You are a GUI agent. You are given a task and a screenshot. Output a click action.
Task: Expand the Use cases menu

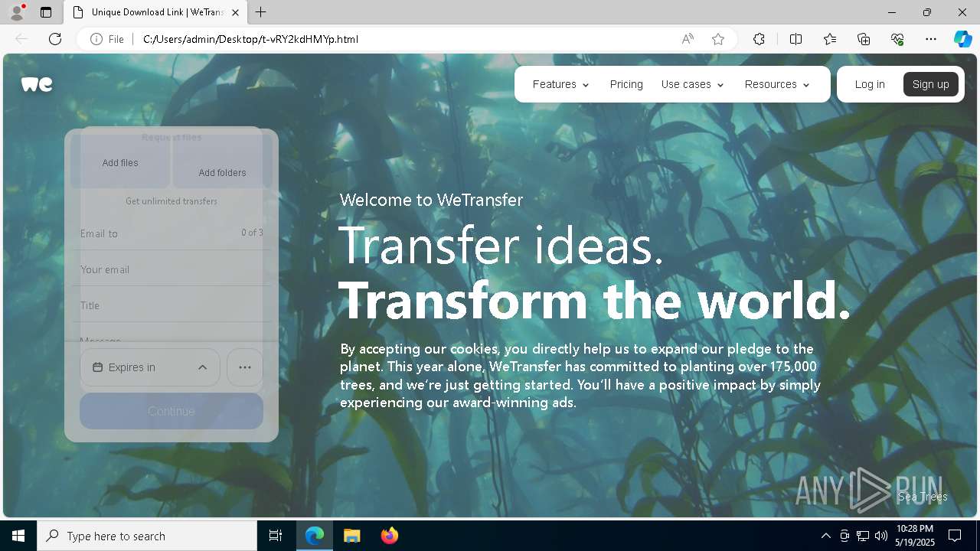[x=693, y=84]
